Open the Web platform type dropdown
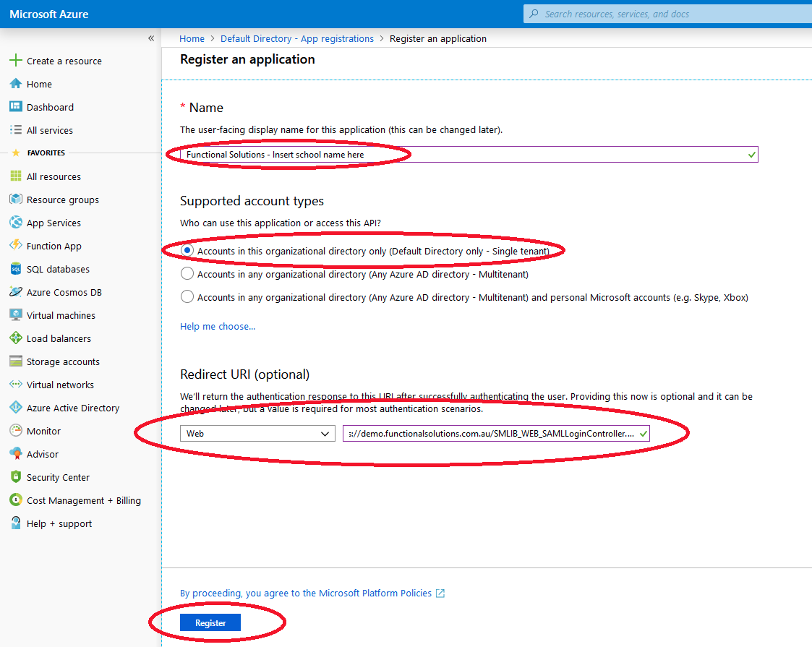 257,433
